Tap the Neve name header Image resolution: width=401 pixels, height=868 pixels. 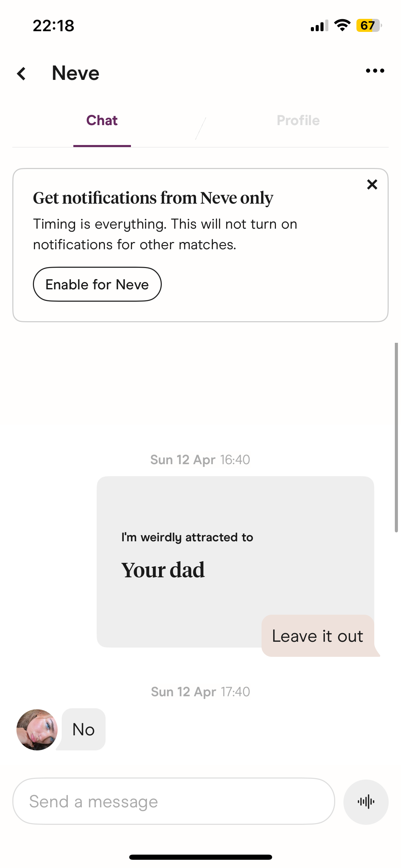[x=76, y=73]
